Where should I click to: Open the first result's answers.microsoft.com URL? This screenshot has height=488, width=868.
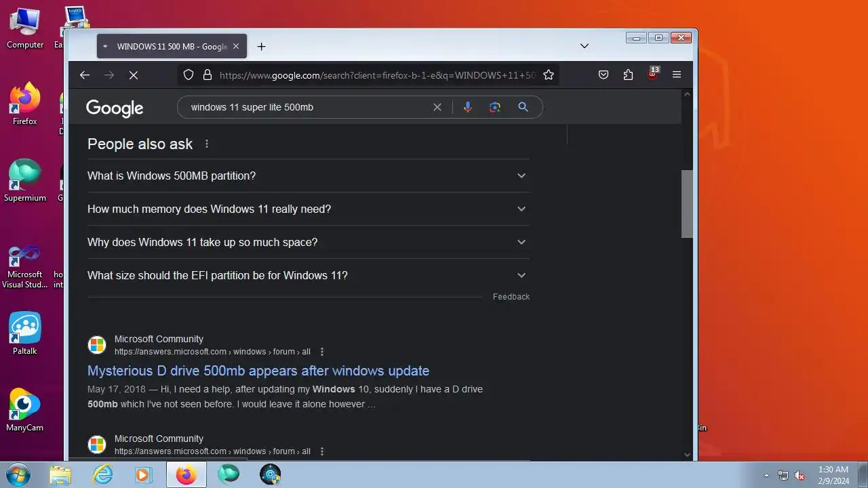tap(212, 352)
